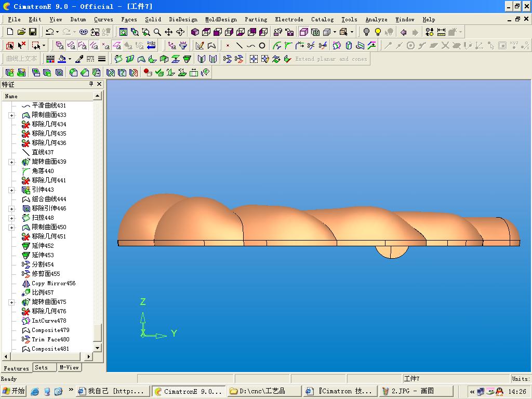Screen dimensions: 532x399
Task: Expand the 旋转曲面475 tree node
Action: [x=11, y=302]
